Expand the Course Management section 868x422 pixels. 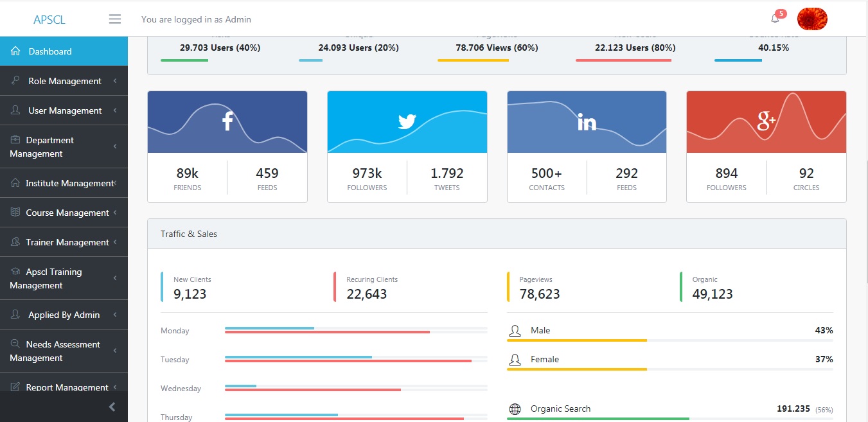(64, 212)
